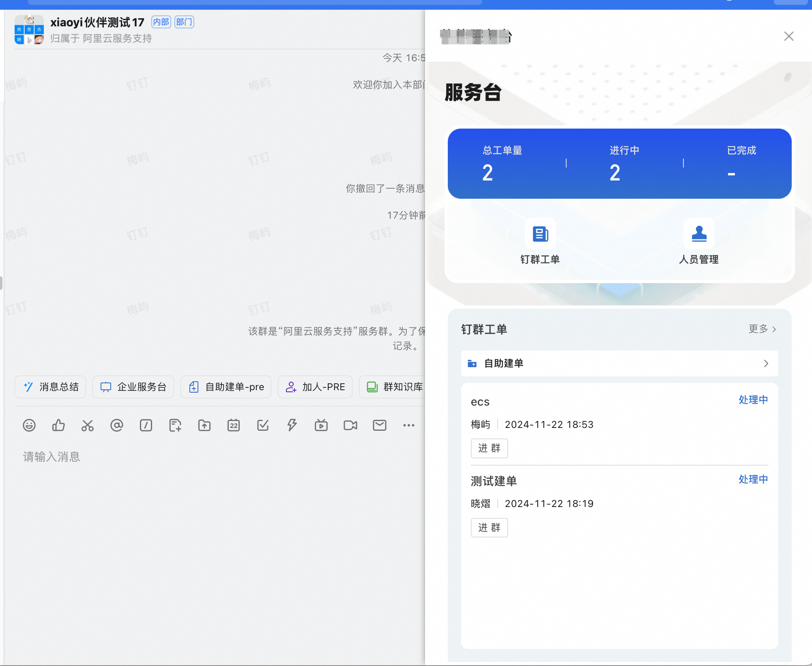Click 进群 button for ecs ticket
The image size is (812, 666).
click(489, 448)
